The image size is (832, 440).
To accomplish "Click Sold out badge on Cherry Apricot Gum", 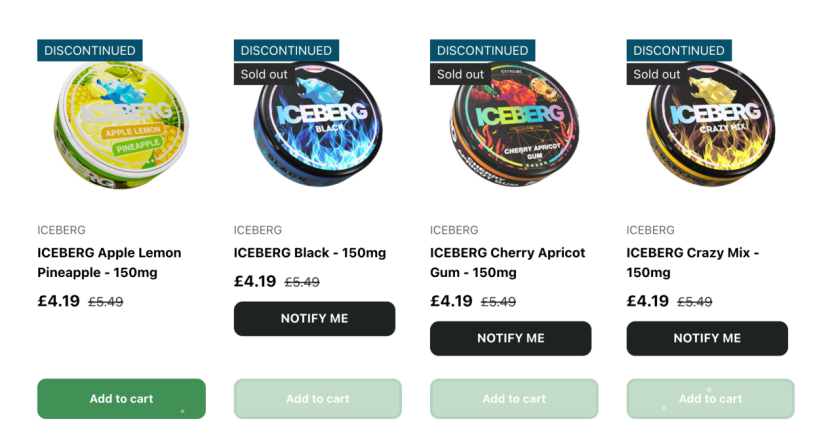I will pos(460,74).
